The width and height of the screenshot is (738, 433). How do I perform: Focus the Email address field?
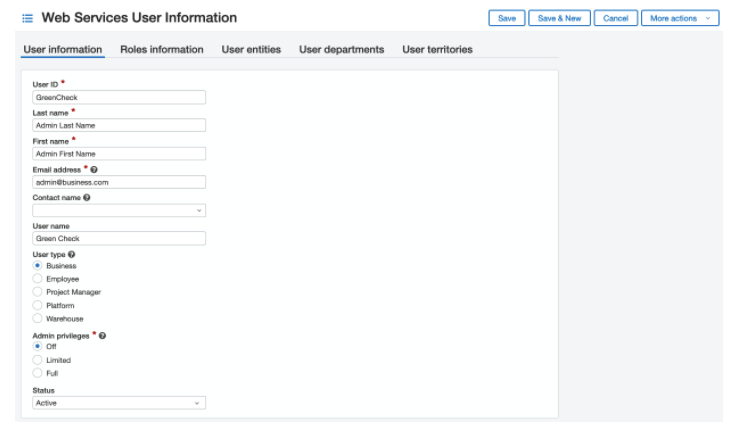click(119, 182)
